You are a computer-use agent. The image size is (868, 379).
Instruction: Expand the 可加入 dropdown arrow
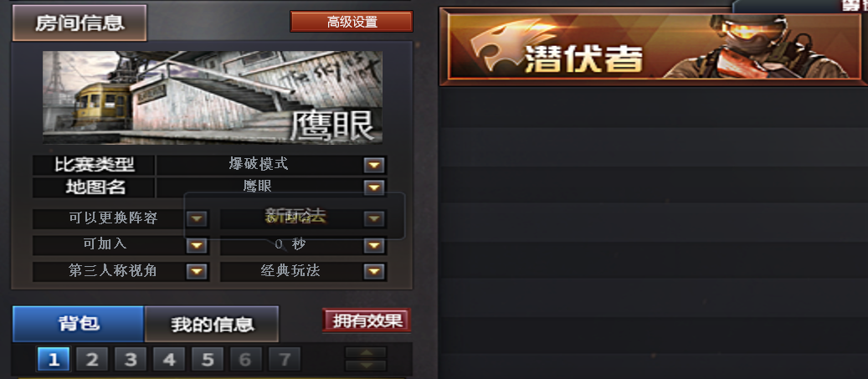[x=197, y=245]
